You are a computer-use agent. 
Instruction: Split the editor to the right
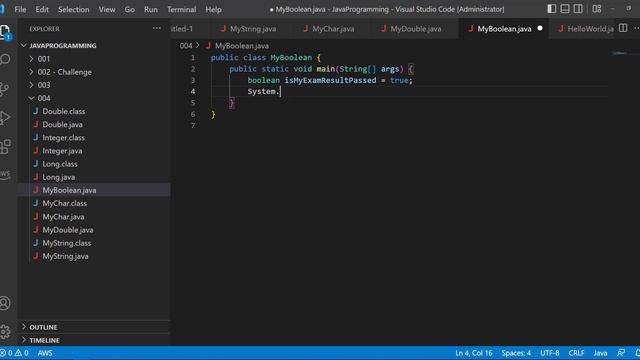[623, 28]
